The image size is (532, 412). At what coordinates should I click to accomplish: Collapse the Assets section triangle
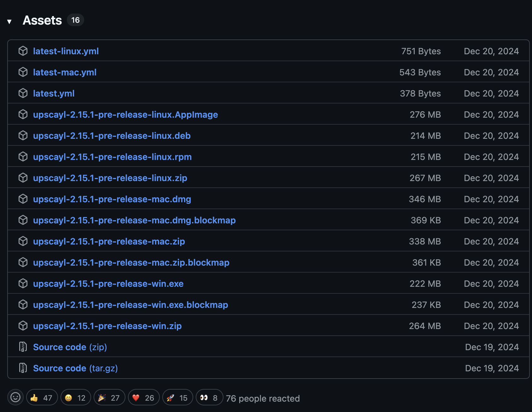(9, 22)
